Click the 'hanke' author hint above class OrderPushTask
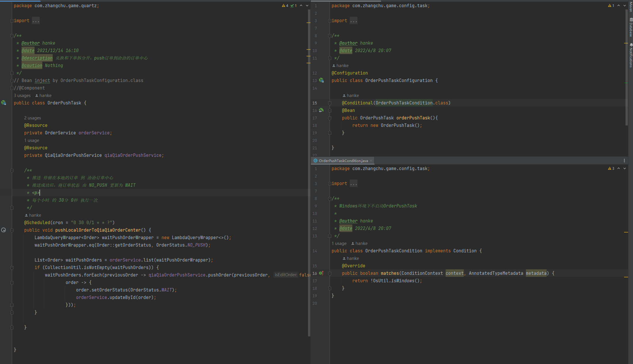Viewport: 633px width, 364px height. tap(43, 96)
